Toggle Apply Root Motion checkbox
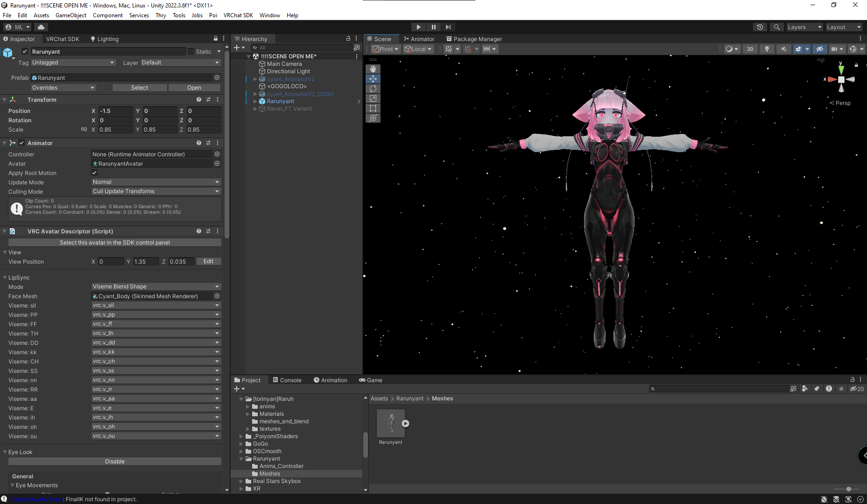 click(94, 173)
